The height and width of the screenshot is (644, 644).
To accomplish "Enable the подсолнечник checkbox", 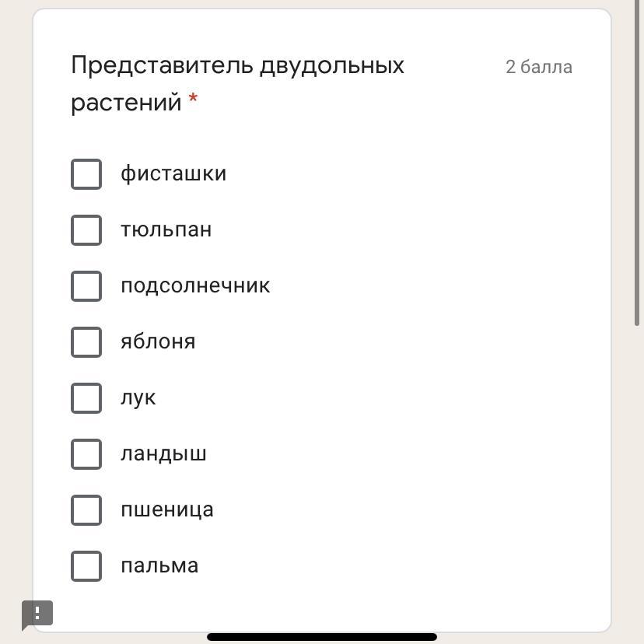I will (86, 286).
